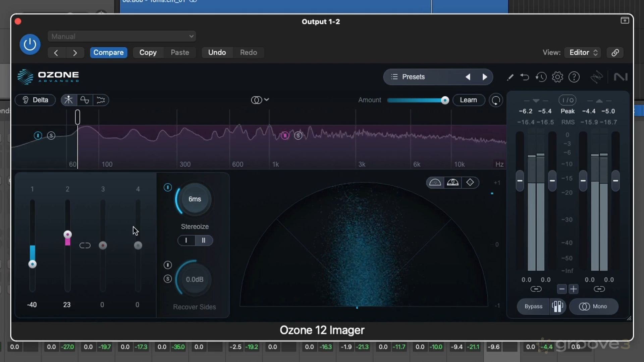
Task: Expand the stereo channel mode dropdown
Action: click(260, 100)
